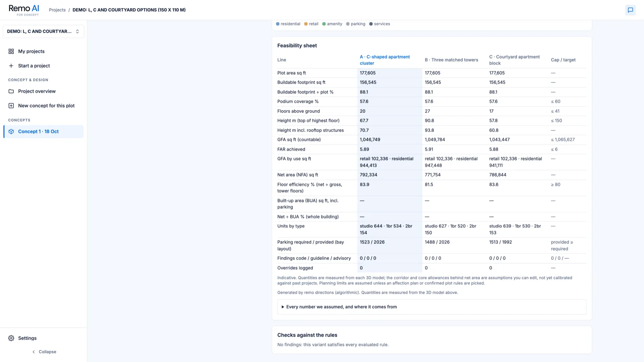
Task: Click the parking value 1523 / 2026
Action: pyautogui.click(x=372, y=242)
